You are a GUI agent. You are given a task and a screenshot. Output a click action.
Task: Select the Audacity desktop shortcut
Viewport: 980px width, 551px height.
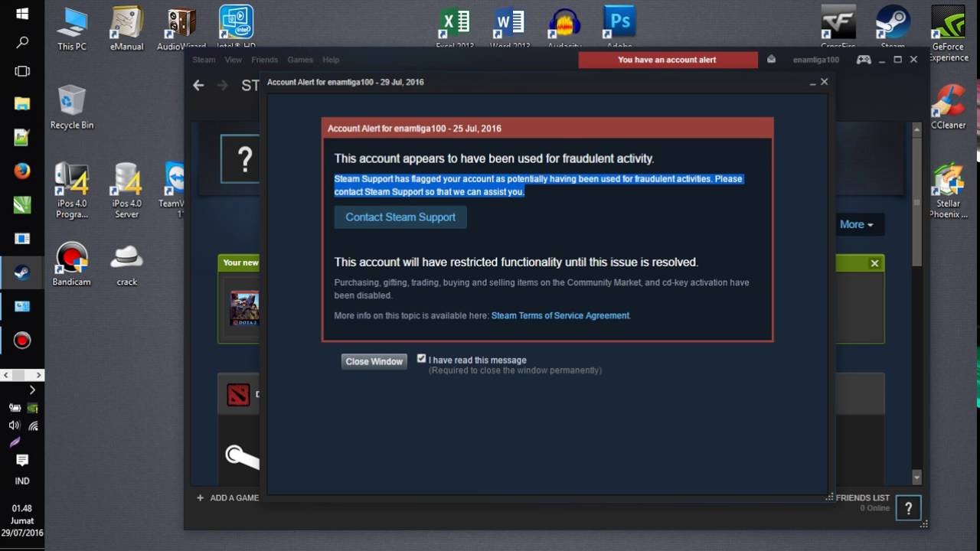[564, 28]
